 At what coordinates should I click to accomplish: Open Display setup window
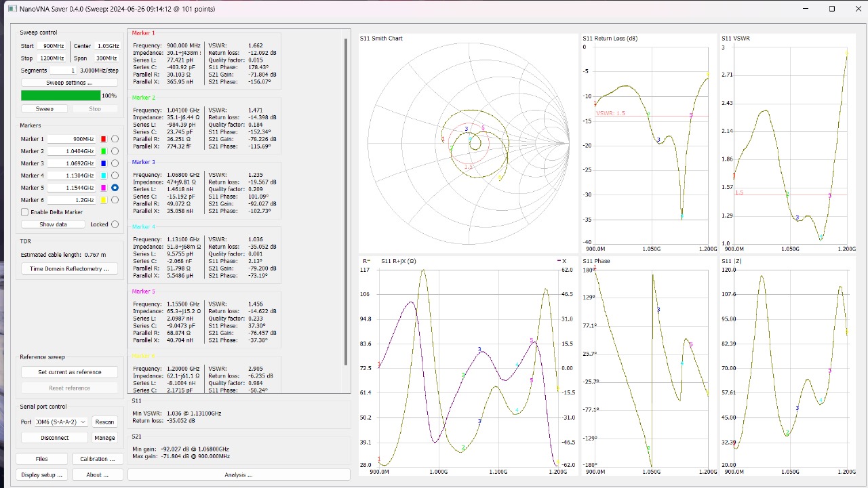click(41, 475)
